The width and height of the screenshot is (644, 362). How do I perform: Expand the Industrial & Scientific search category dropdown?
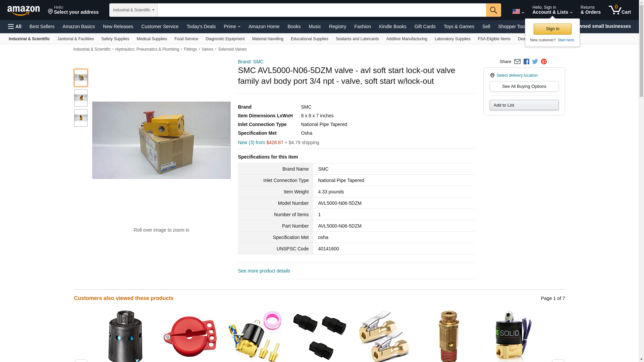tap(133, 10)
